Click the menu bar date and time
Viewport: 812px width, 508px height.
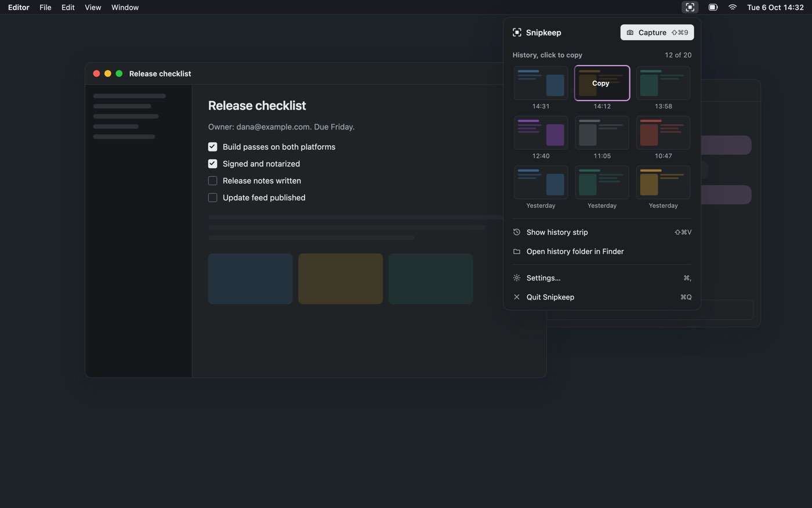pos(775,8)
